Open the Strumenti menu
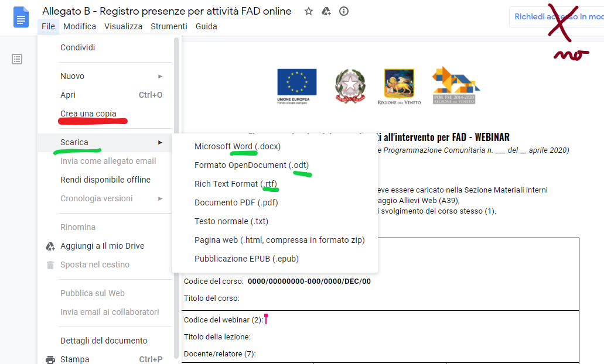 [x=169, y=26]
